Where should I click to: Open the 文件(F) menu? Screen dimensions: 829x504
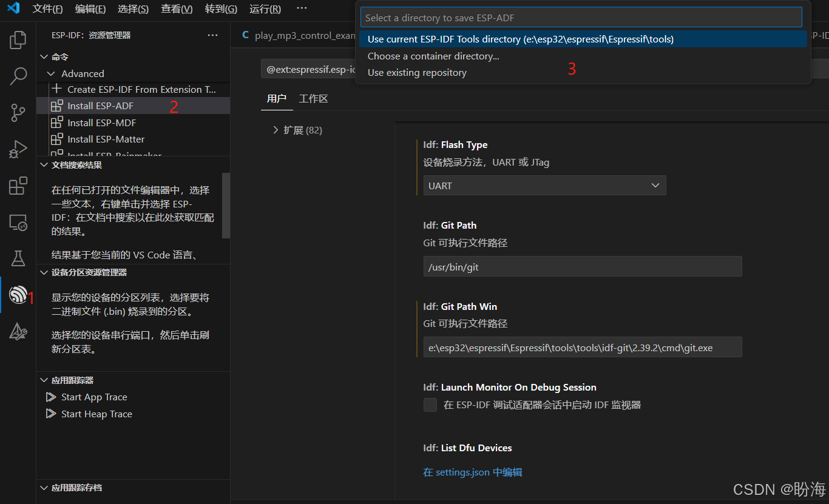47,9
